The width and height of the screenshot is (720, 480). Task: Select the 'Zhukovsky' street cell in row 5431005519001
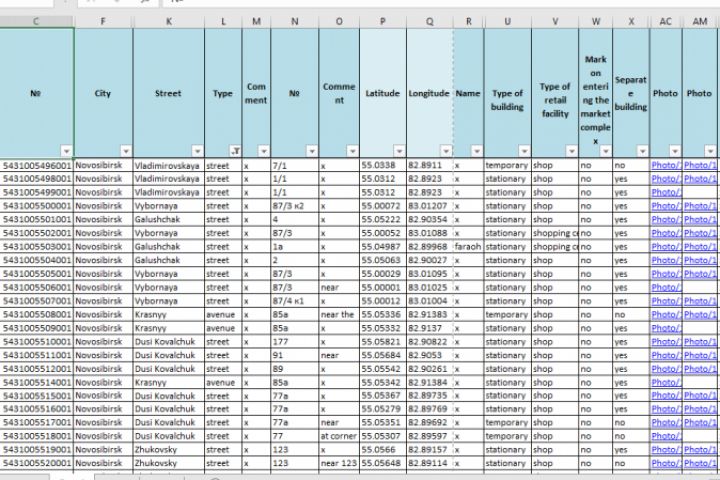169,449
